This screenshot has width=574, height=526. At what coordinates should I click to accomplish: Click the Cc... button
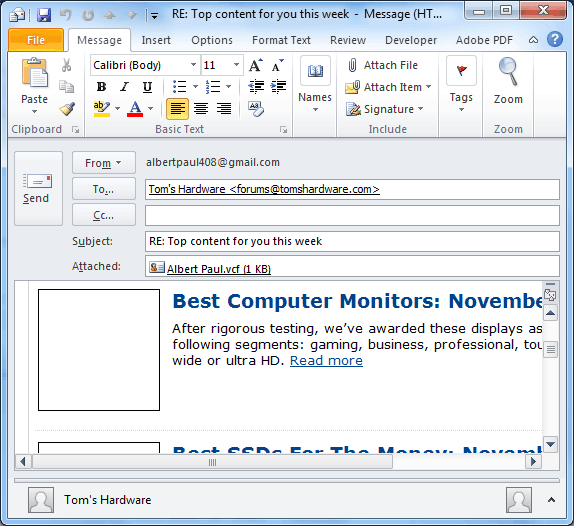pyautogui.click(x=104, y=215)
